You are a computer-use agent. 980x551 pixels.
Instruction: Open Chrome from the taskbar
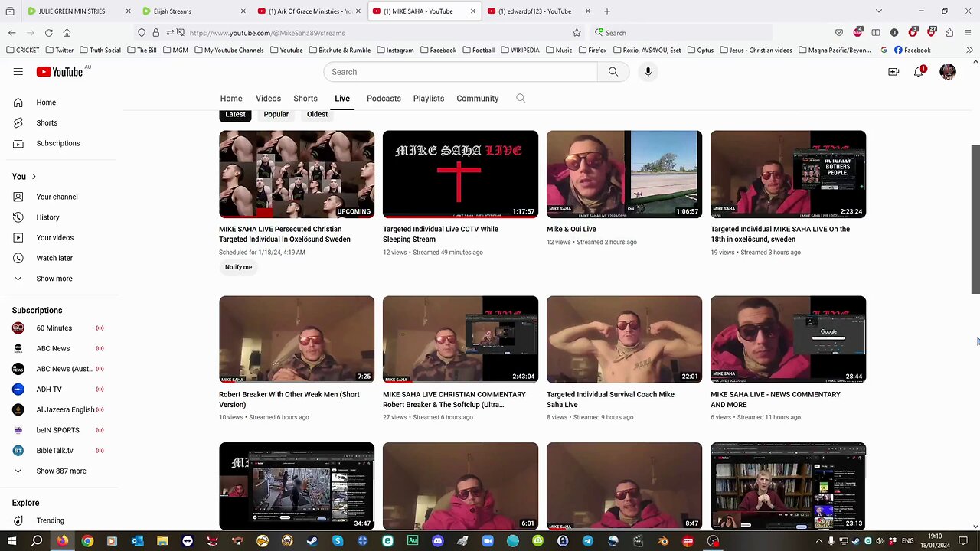point(87,541)
